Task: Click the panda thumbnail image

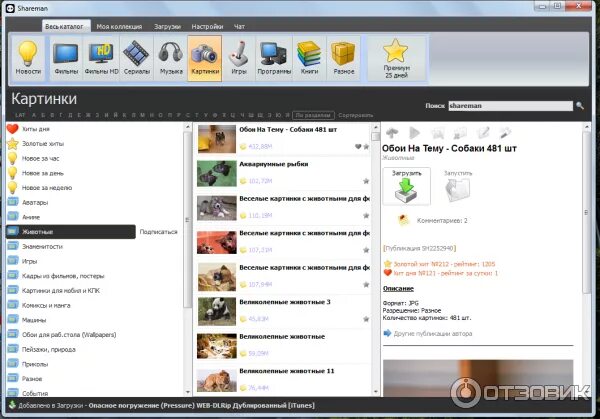Action: (217, 311)
